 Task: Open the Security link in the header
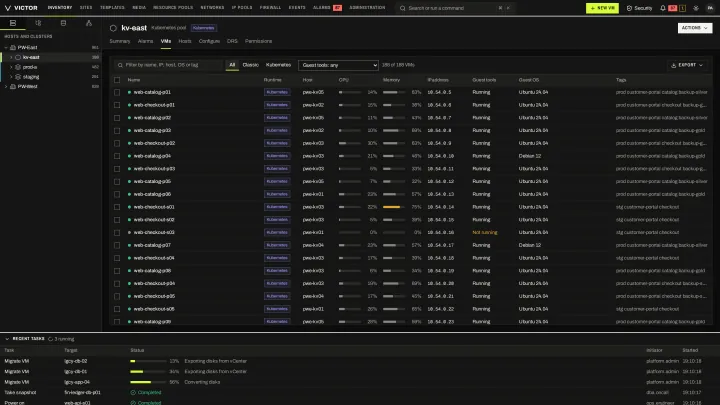(639, 8)
